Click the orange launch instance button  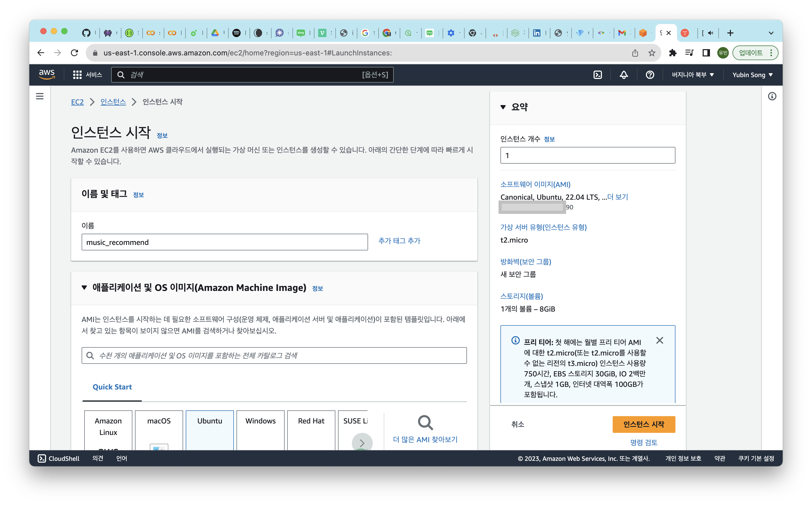pos(644,424)
